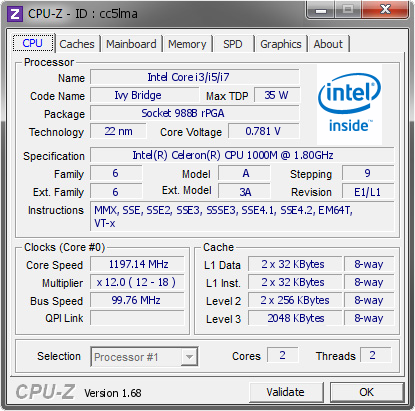Select the CPU tab
This screenshot has height=411, width=415.
click(33, 43)
